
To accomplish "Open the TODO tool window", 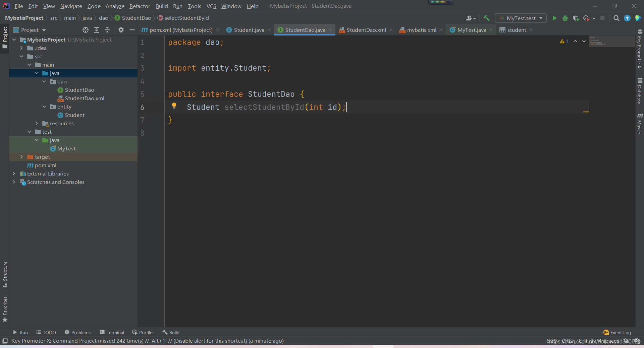I will pyautogui.click(x=46, y=333).
